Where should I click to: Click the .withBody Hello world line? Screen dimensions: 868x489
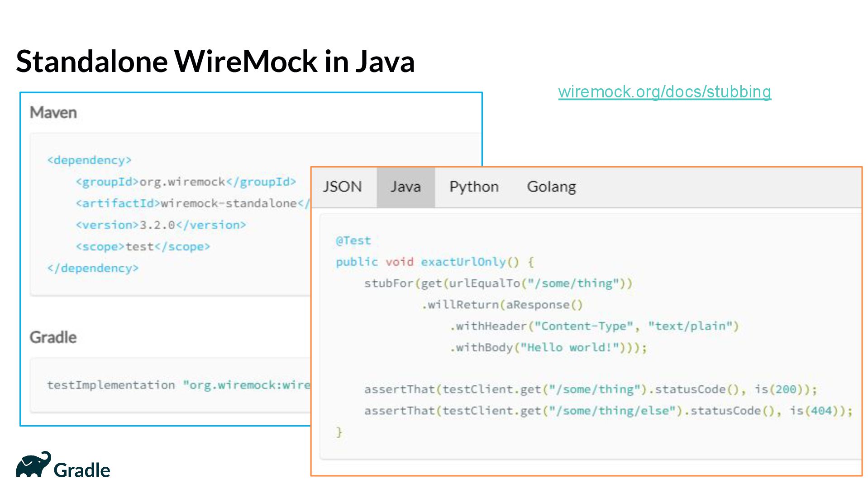pyautogui.click(x=548, y=348)
